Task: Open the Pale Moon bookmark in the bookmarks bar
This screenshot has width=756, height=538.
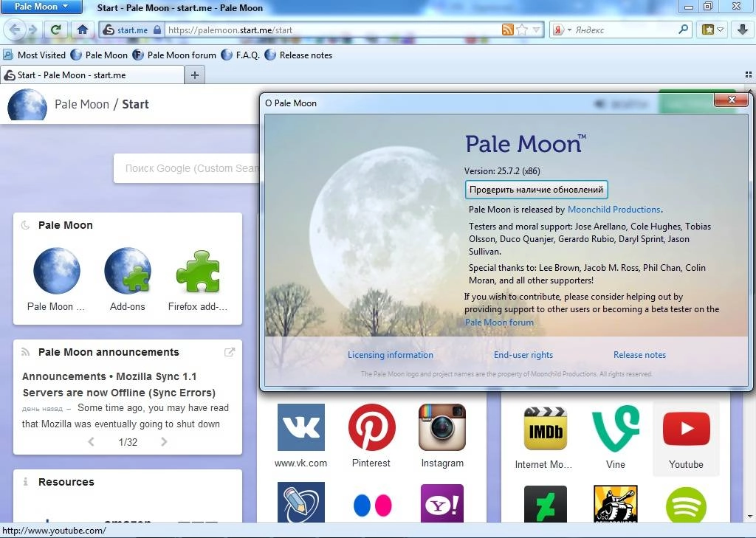Action: click(x=100, y=55)
